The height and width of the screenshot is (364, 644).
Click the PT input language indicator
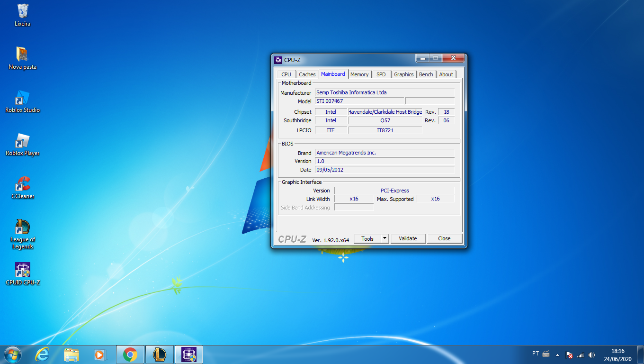click(x=536, y=354)
